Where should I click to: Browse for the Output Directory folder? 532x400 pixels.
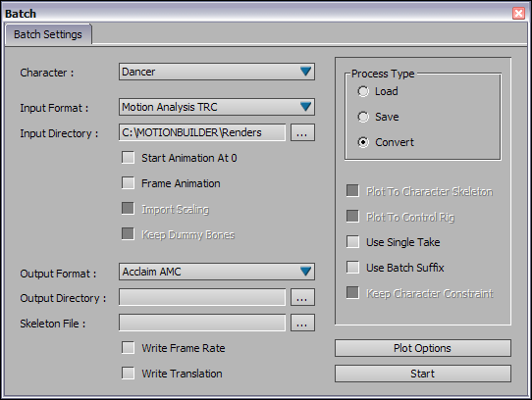pos(302,297)
